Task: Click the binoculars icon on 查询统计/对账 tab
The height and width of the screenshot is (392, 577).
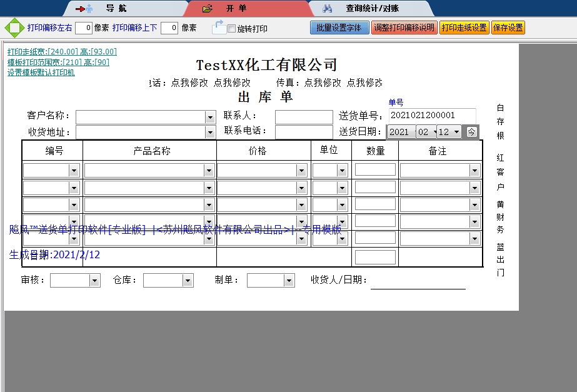Action: coord(328,8)
